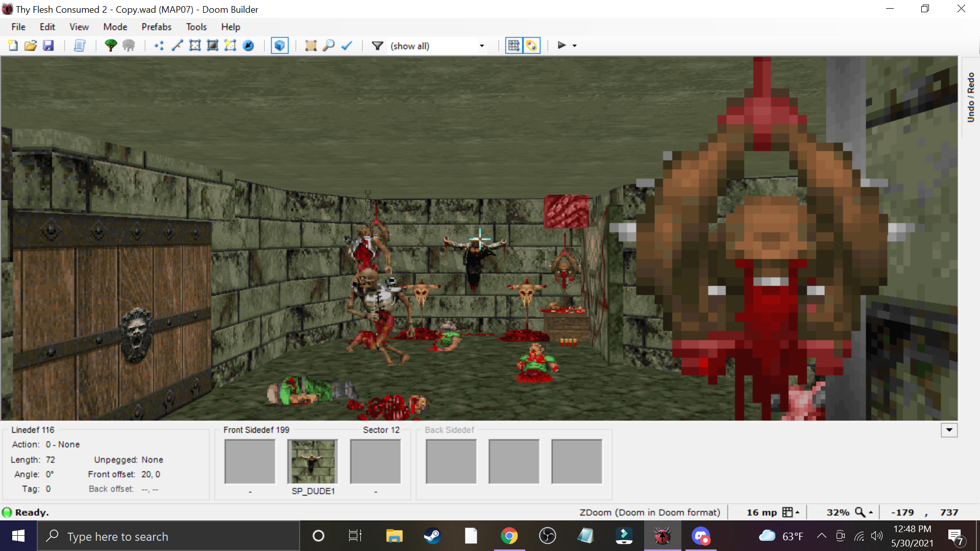Open the Tools menu
This screenshot has width=980, height=551.
coord(197,27)
